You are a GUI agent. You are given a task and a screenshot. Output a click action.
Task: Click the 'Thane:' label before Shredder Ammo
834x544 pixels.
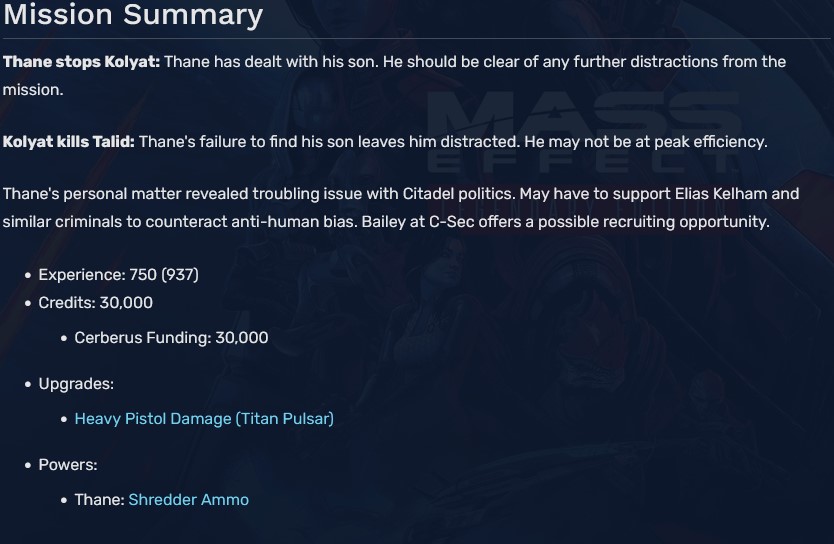(99, 500)
